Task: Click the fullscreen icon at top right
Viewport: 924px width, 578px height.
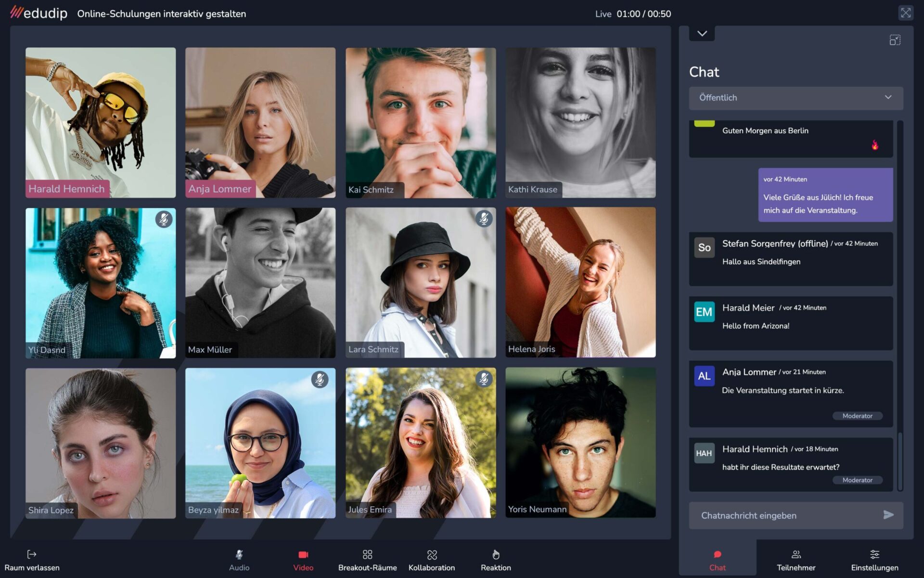Action: tap(905, 13)
